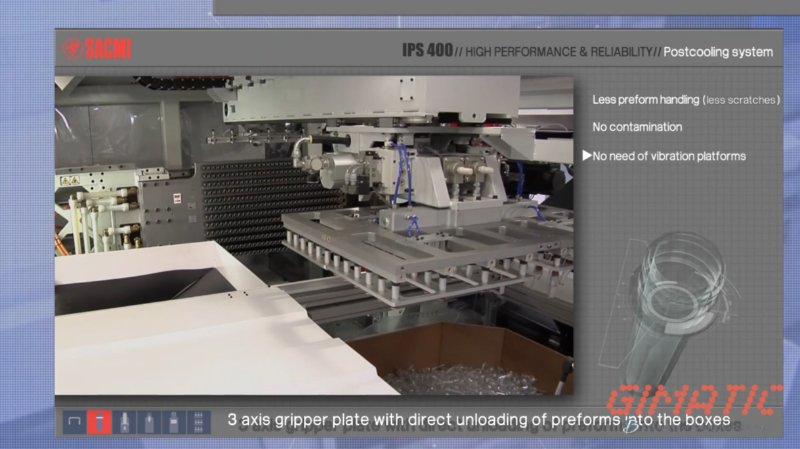Screen dimensions: 800x449
Task: Click the cap/closure icon in bottom strip
Action: point(74,422)
